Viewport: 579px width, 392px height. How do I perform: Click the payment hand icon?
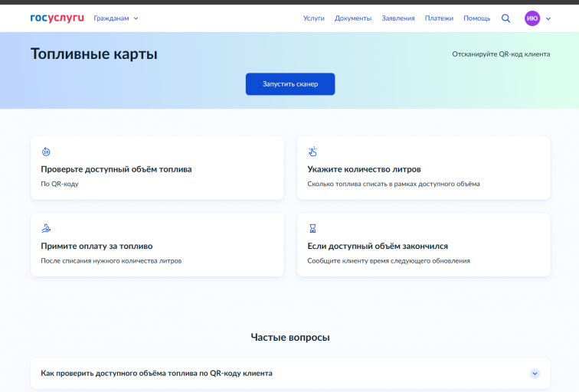[46, 228]
